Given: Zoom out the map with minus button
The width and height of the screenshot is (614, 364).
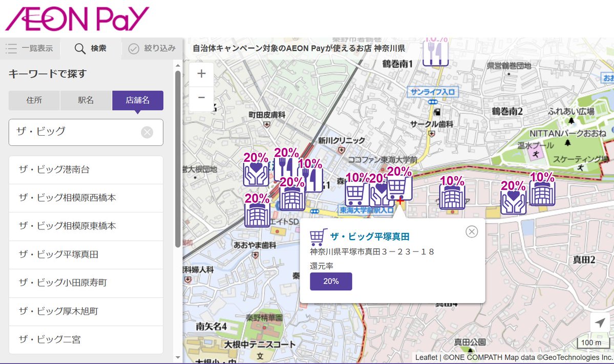Looking at the screenshot, I should 201,98.
